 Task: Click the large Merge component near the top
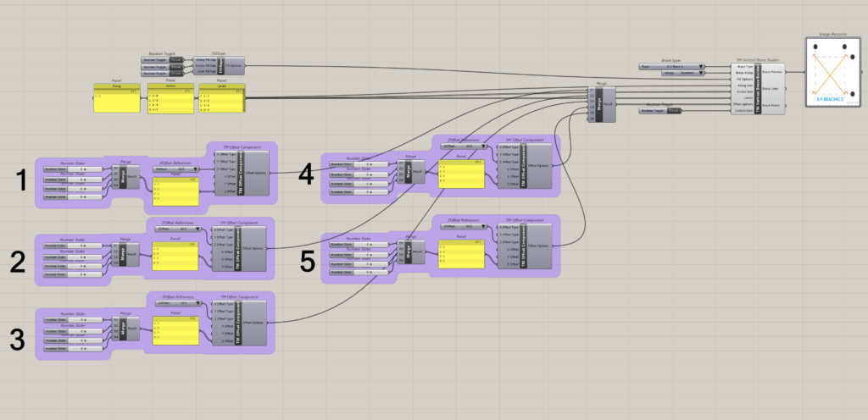tap(601, 103)
